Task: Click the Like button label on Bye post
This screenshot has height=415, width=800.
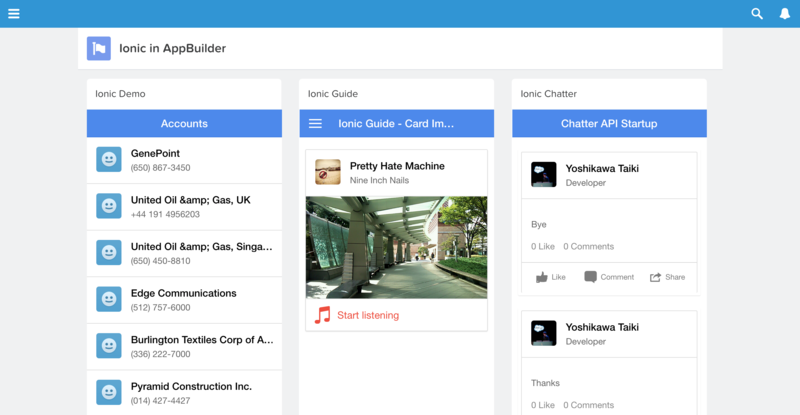Action: 558,277
